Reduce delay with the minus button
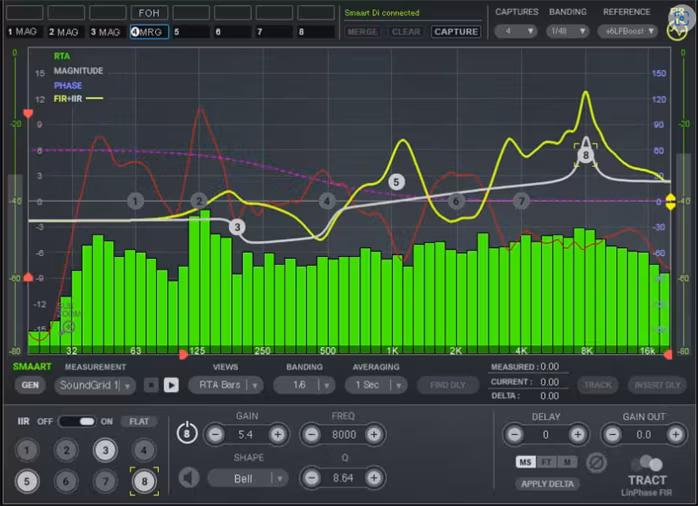 point(515,434)
